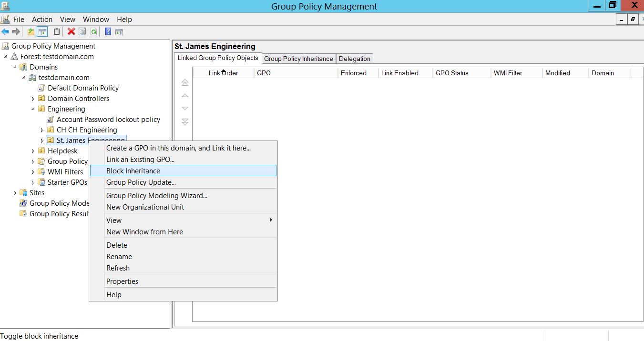
Task: Click the Group Policy Management root icon
Action: click(5, 46)
